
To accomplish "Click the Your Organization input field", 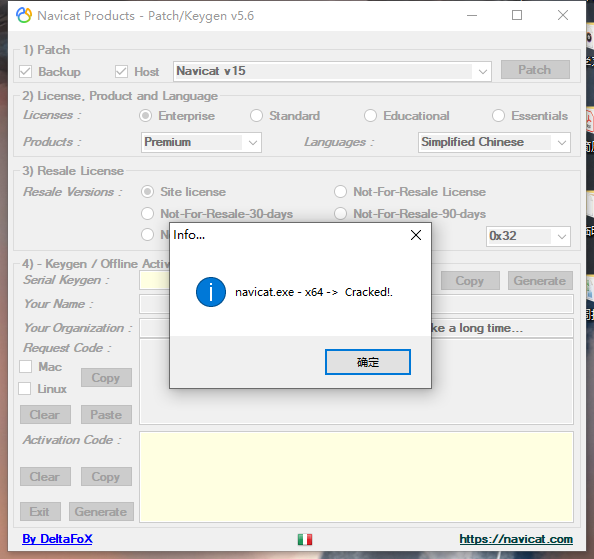I will 356,328.
